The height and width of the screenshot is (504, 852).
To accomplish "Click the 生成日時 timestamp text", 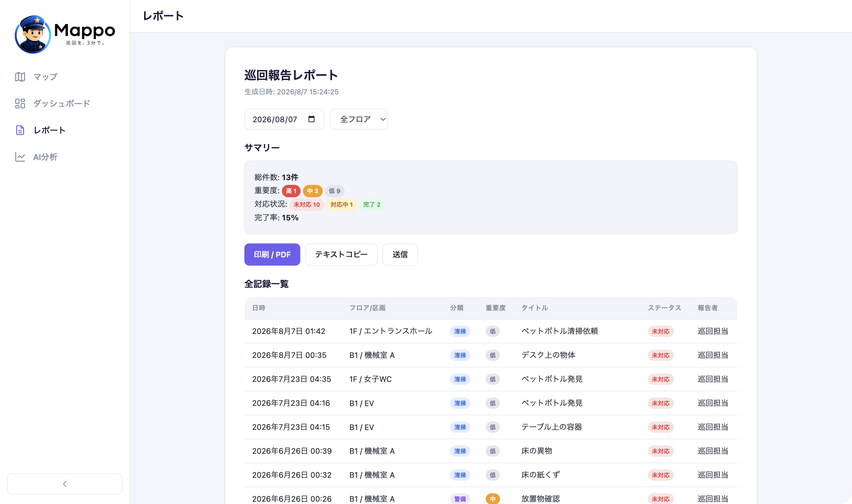I will (291, 92).
